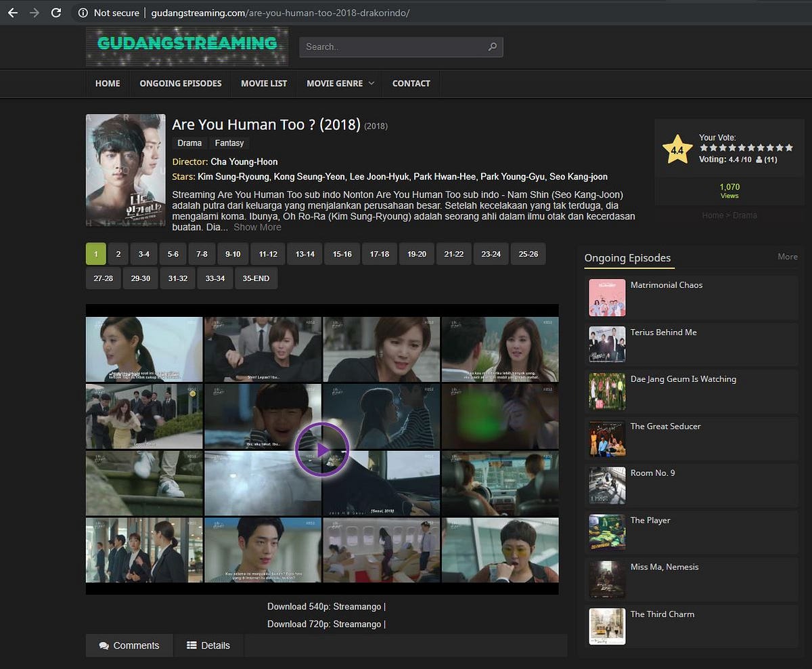Open the Movie List menu item
Image resolution: width=812 pixels, height=669 pixels.
click(x=264, y=83)
